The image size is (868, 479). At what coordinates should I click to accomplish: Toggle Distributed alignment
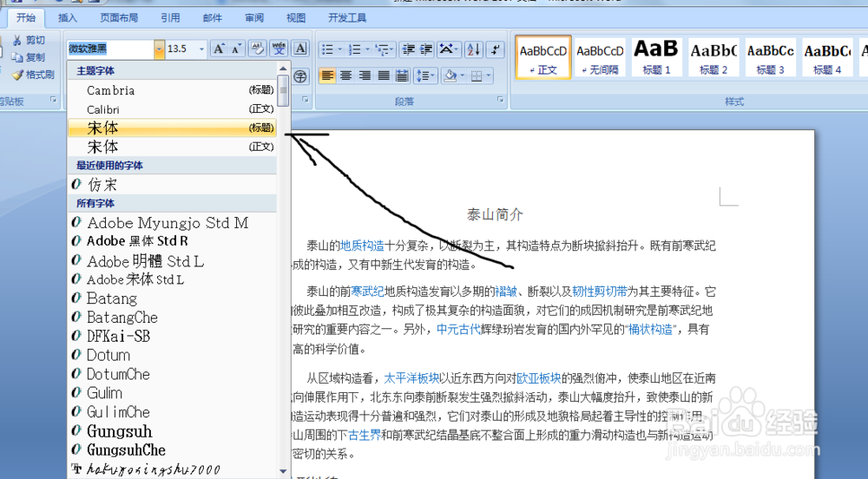[x=403, y=75]
